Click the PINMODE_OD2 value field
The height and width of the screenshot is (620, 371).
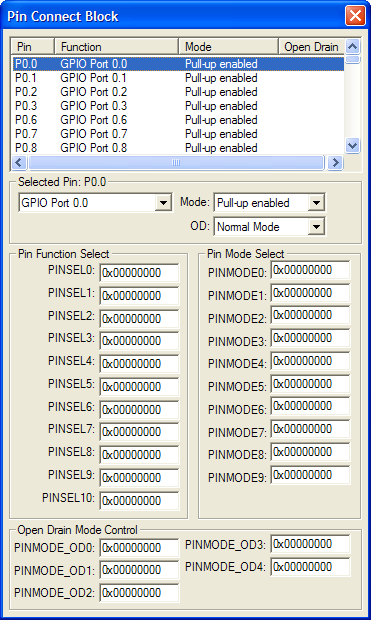(139, 593)
